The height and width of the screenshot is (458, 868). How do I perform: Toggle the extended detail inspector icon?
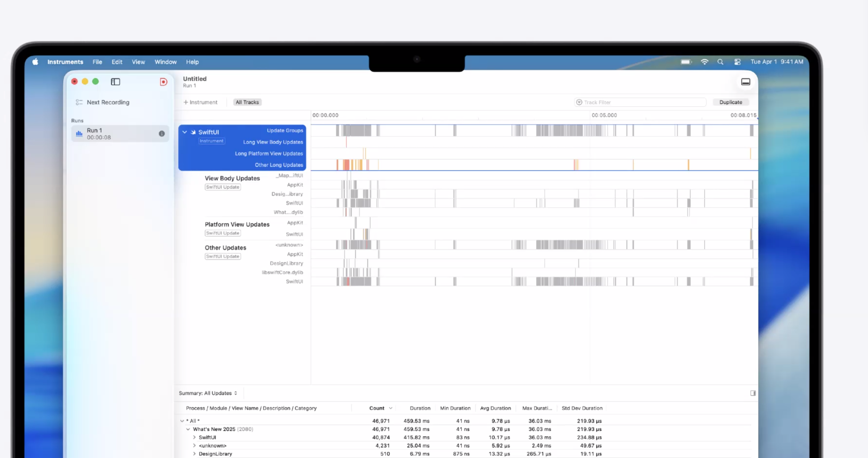[753, 393]
